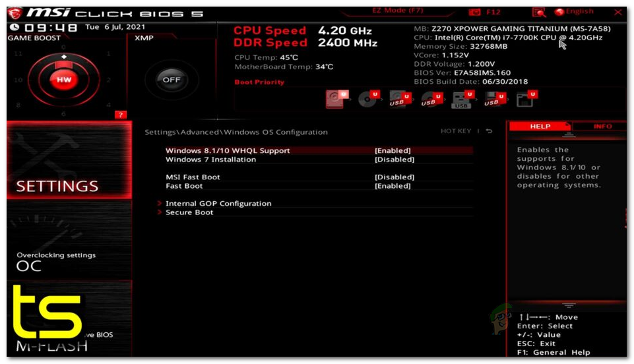Change Windows 8.1/10 WHQL Support Enabled value
634x364 pixels.
coord(393,151)
